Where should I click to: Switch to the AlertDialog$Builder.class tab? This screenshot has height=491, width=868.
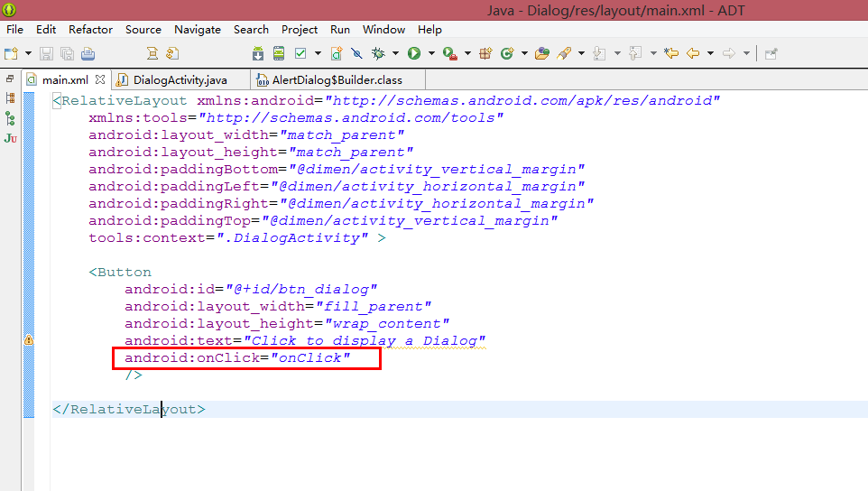[337, 80]
